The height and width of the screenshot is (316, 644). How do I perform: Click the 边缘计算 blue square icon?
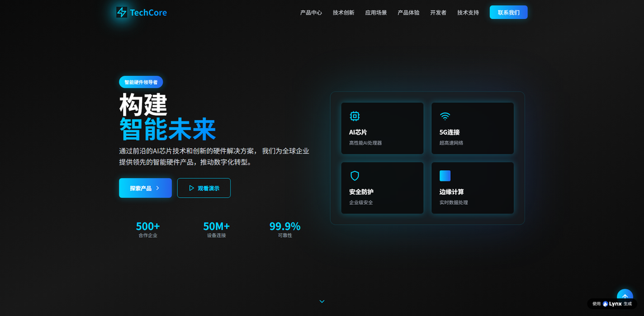click(445, 176)
